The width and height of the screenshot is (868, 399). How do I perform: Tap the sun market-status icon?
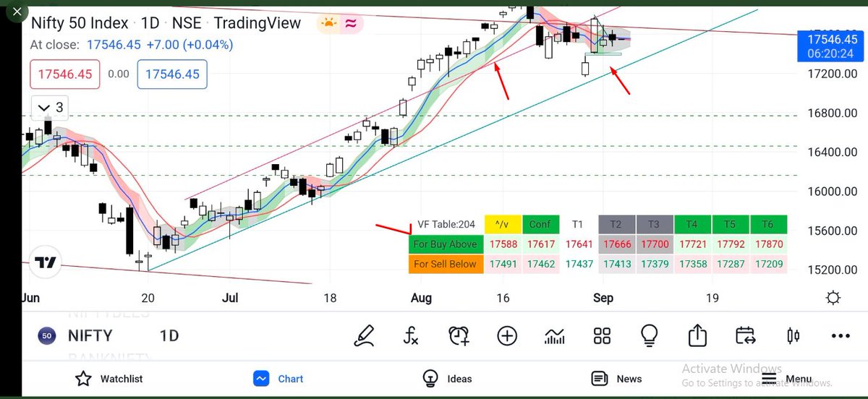coord(329,23)
